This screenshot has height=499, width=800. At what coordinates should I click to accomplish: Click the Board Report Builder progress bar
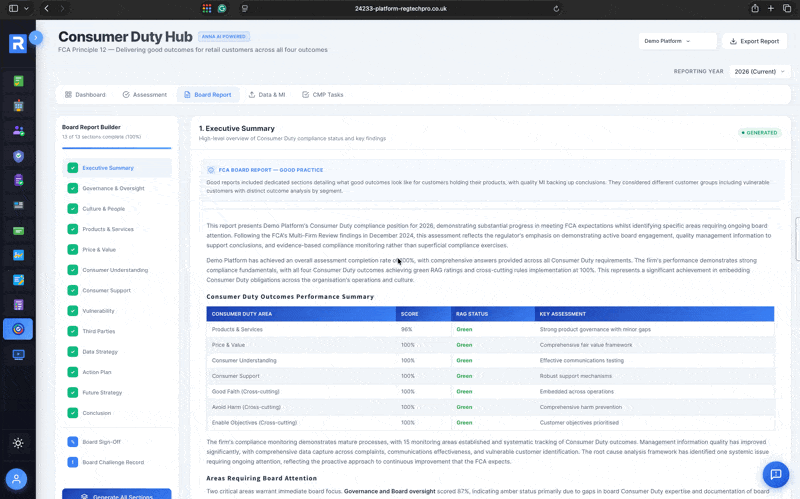[117, 148]
